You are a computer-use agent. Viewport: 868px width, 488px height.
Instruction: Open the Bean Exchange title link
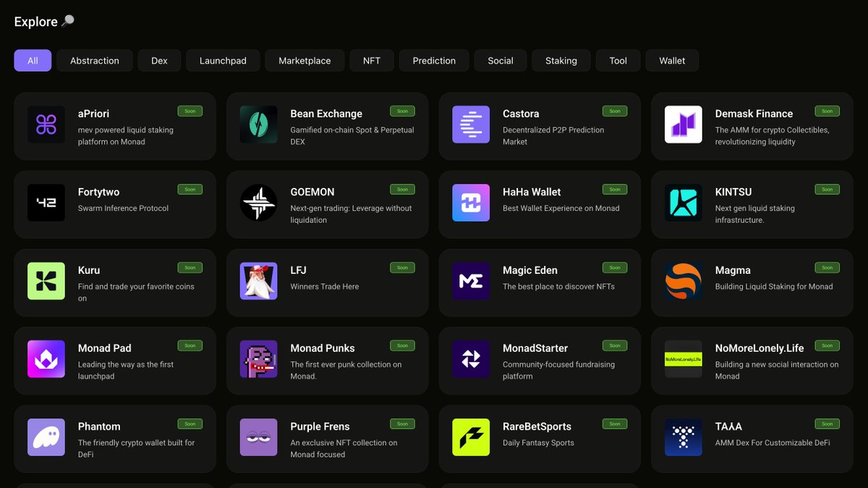(x=326, y=114)
